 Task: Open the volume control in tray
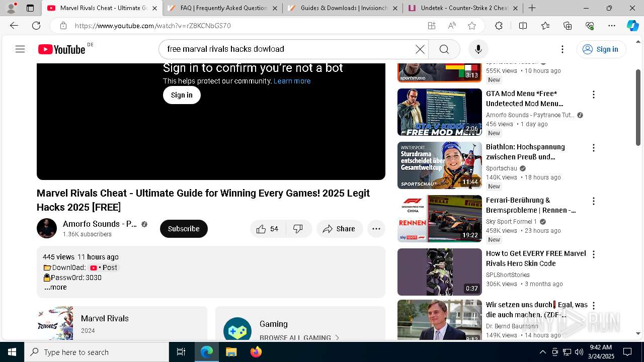579,352
